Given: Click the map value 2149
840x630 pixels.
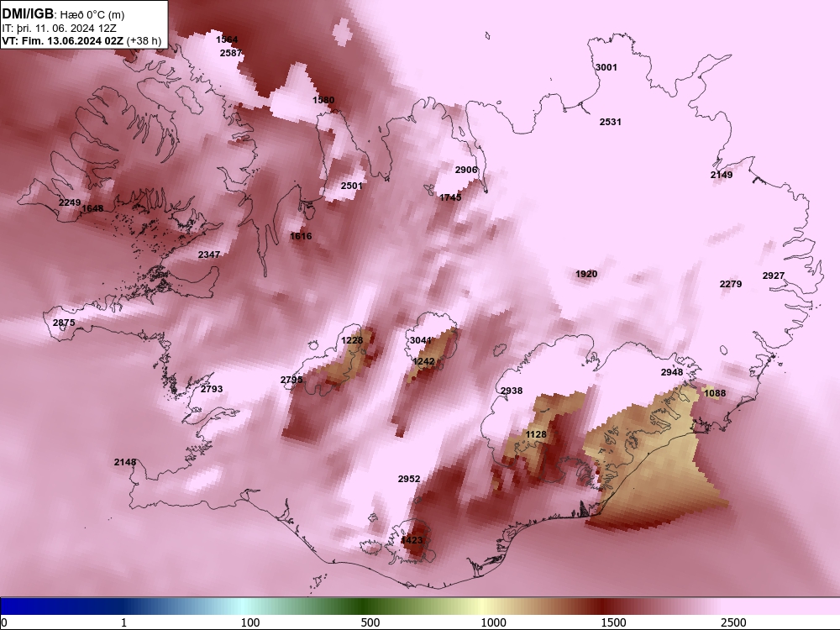Looking at the screenshot, I should pyautogui.click(x=722, y=176).
